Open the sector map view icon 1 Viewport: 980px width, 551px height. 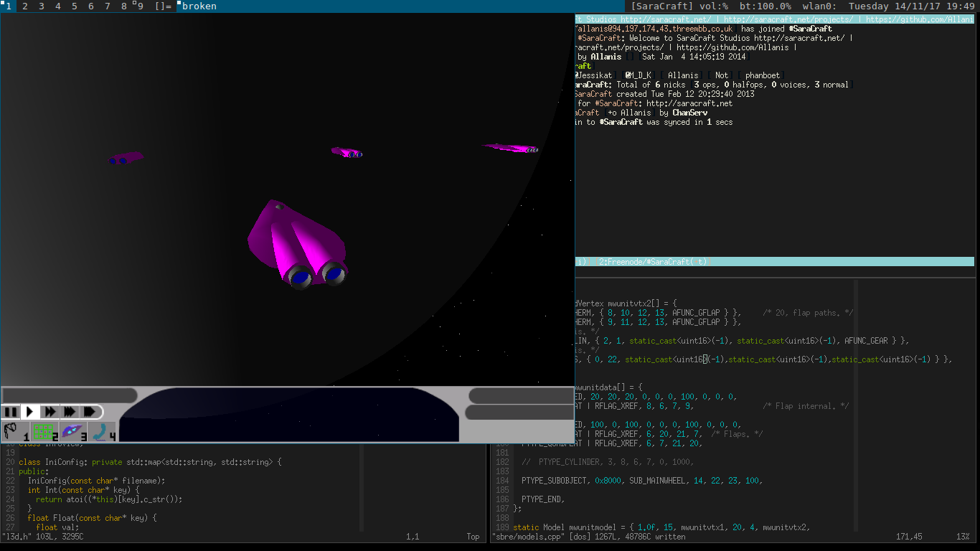point(15,431)
